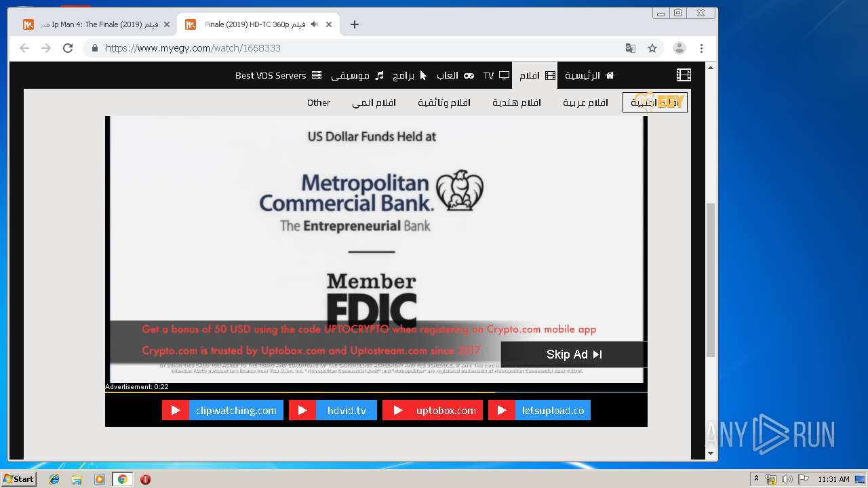Viewport: 868px width, 488px height.
Task: Select the Other category
Action: point(319,102)
